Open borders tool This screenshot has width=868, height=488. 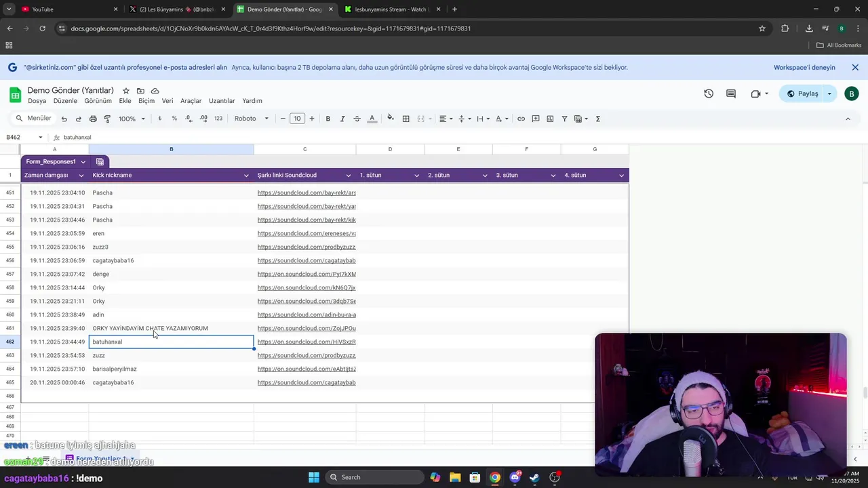tap(406, 119)
